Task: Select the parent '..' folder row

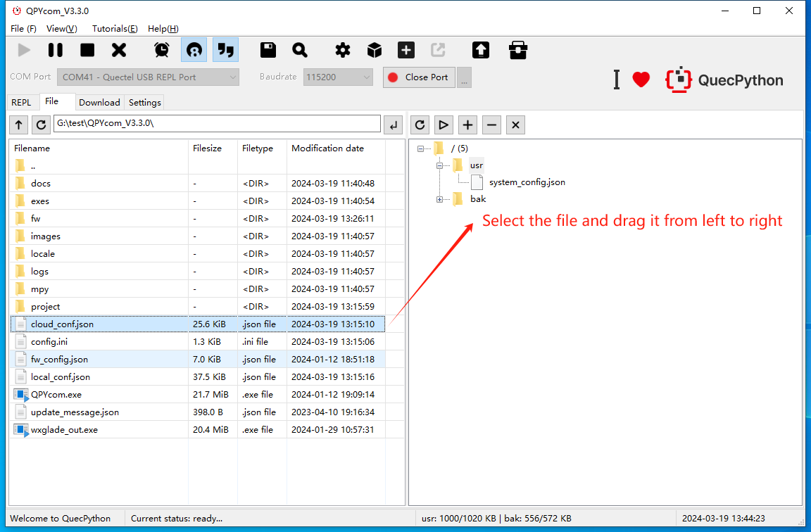Action: click(198, 166)
